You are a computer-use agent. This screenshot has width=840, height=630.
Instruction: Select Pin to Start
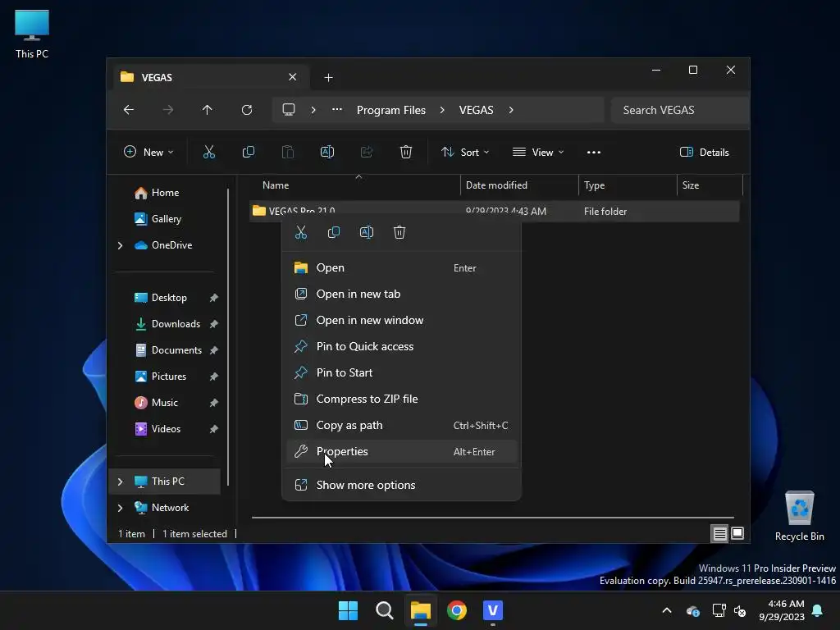(402, 373)
